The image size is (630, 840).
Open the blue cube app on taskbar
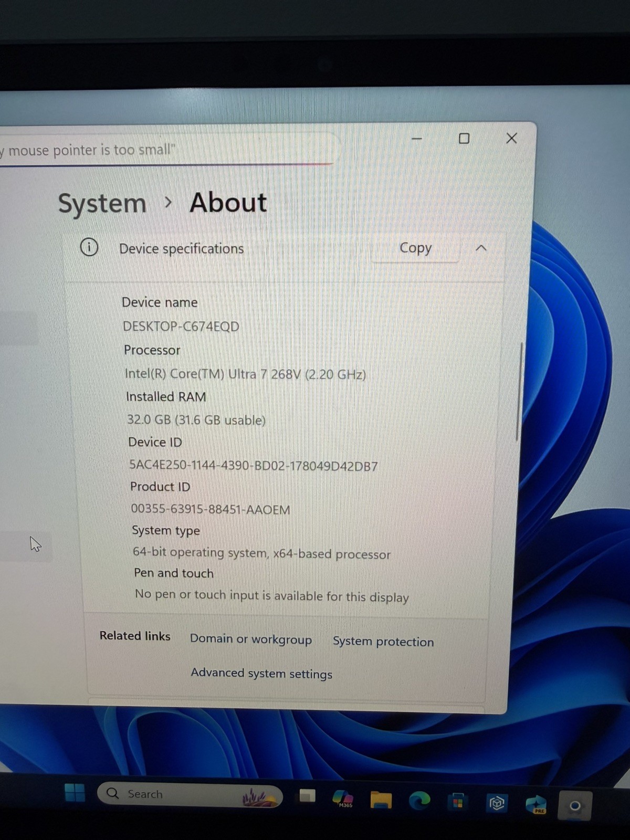point(497,803)
